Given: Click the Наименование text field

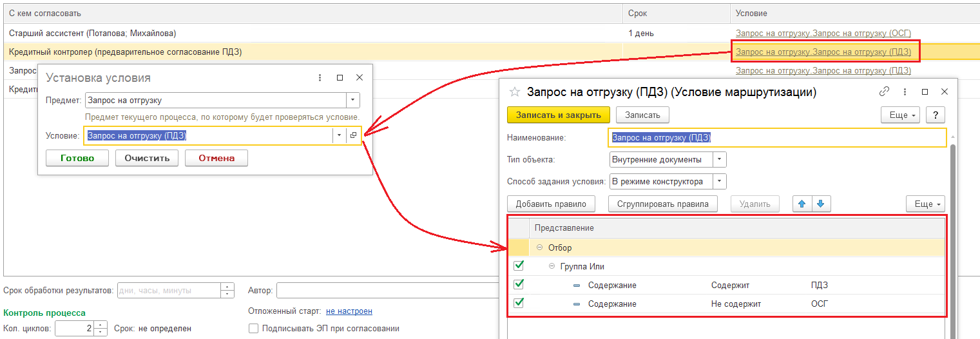Looking at the screenshot, I should tap(776, 137).
